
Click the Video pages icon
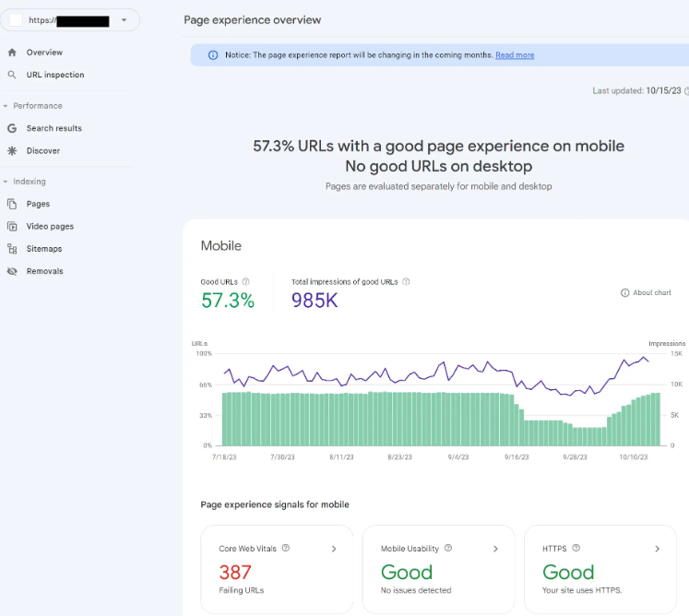(x=12, y=226)
